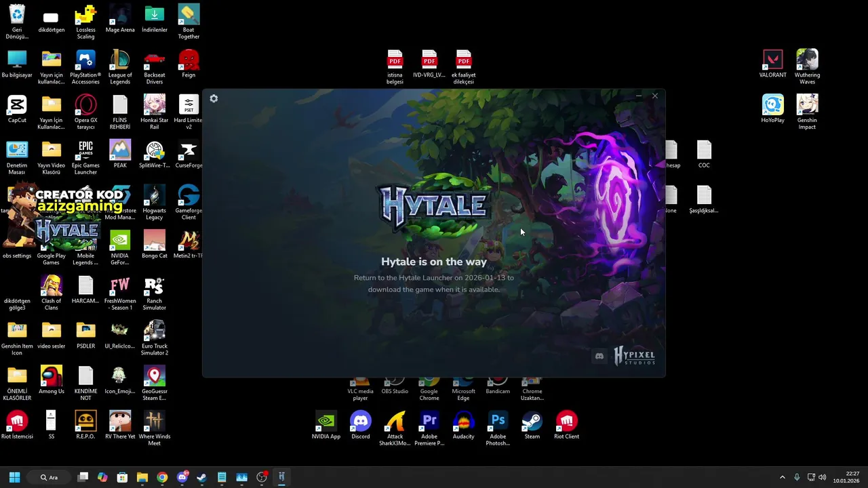Select the Bongo Cat desktop icon
The height and width of the screenshot is (488, 868).
154,244
